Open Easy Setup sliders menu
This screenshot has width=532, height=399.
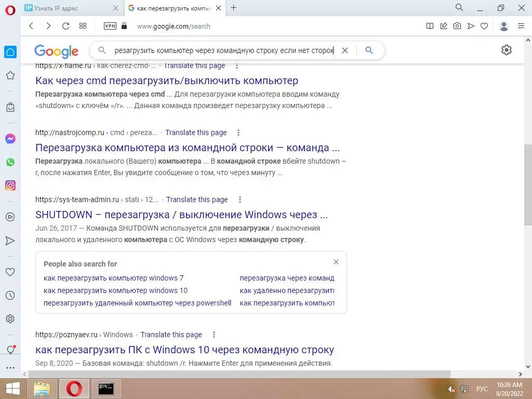(x=521, y=26)
